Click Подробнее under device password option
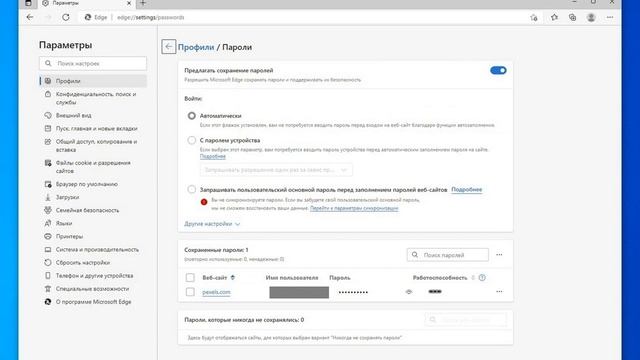This screenshot has height=360, width=640. point(213,156)
